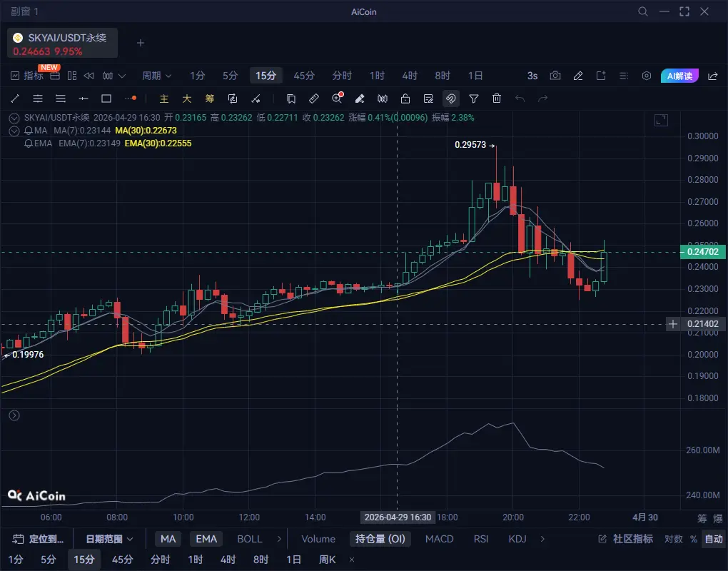This screenshot has height=571, width=728.
Task: Take a chart screenshot with camera icon
Action: point(555,76)
